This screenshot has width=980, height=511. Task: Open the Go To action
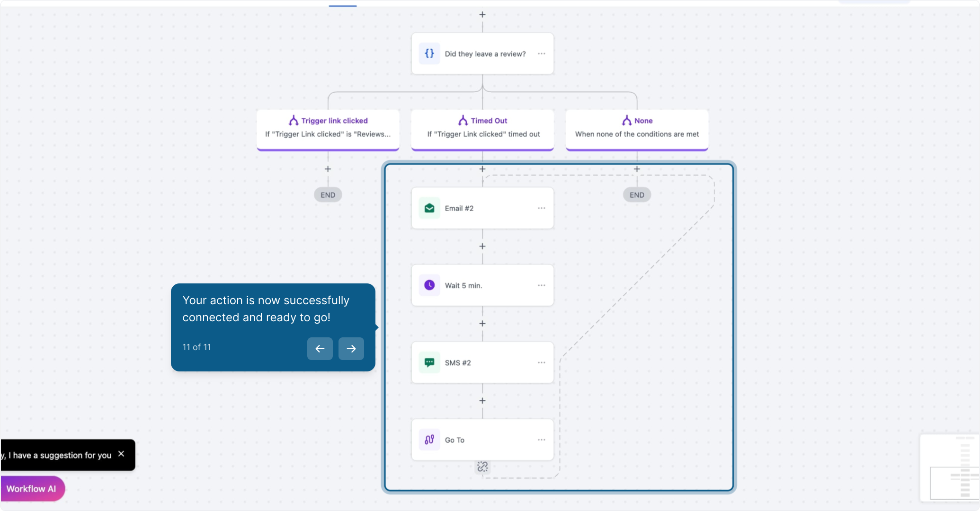point(482,440)
